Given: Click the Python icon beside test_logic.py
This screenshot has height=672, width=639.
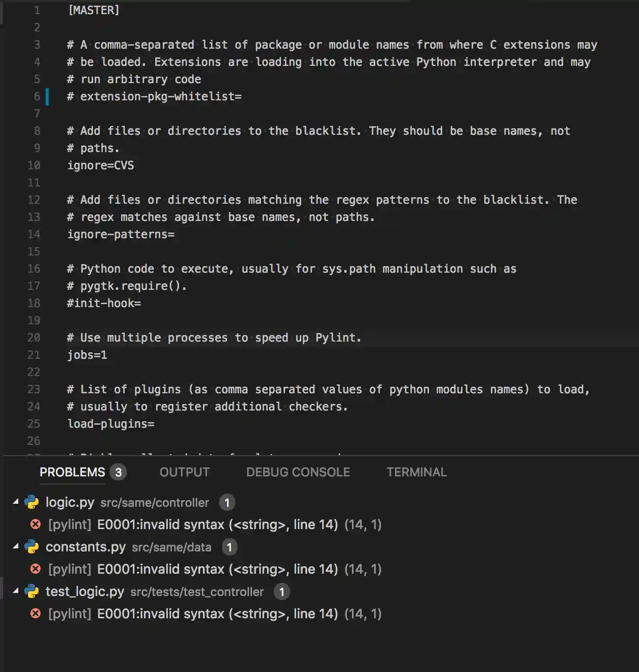Looking at the screenshot, I should click(x=31, y=591).
